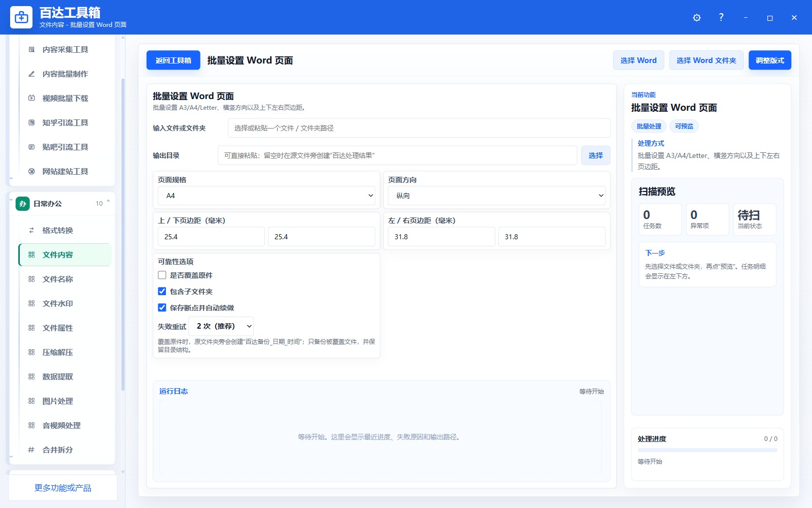Click the grid icon beside 文件属性

31,328
